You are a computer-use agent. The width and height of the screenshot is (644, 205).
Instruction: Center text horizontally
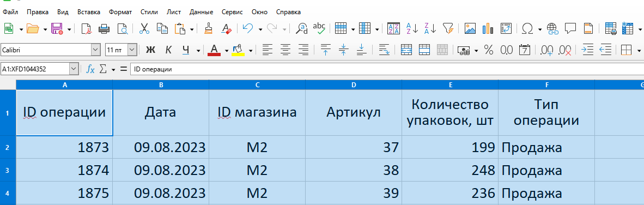click(x=285, y=50)
